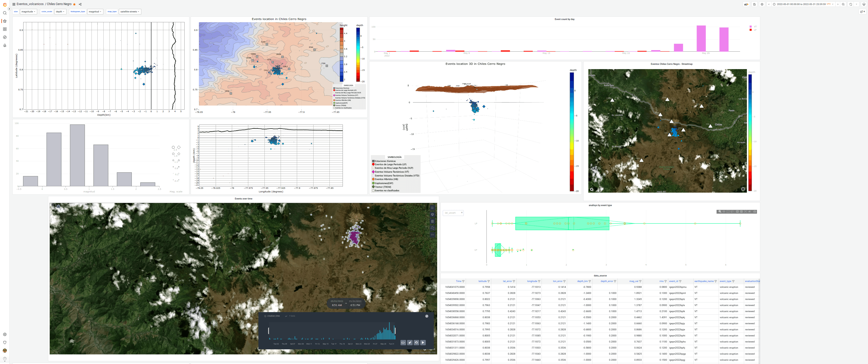Image resolution: width=868 pixels, height=364 pixels.
Task: Open the dashboard settings gear icon
Action: tap(762, 4)
